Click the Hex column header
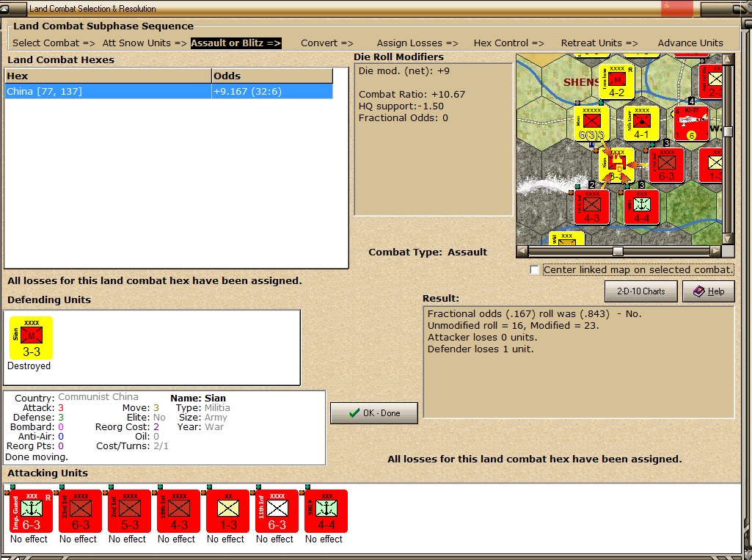The height and width of the screenshot is (560, 752). 109,76
